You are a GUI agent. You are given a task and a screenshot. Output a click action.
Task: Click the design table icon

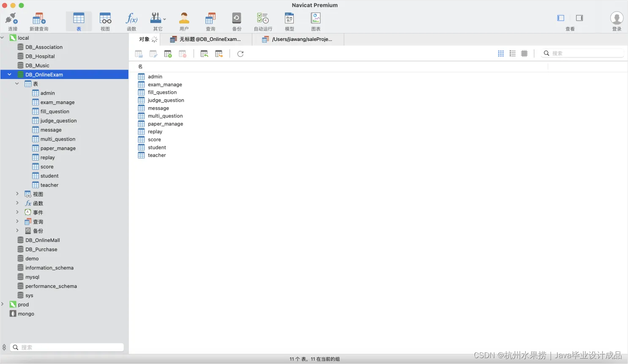click(153, 54)
